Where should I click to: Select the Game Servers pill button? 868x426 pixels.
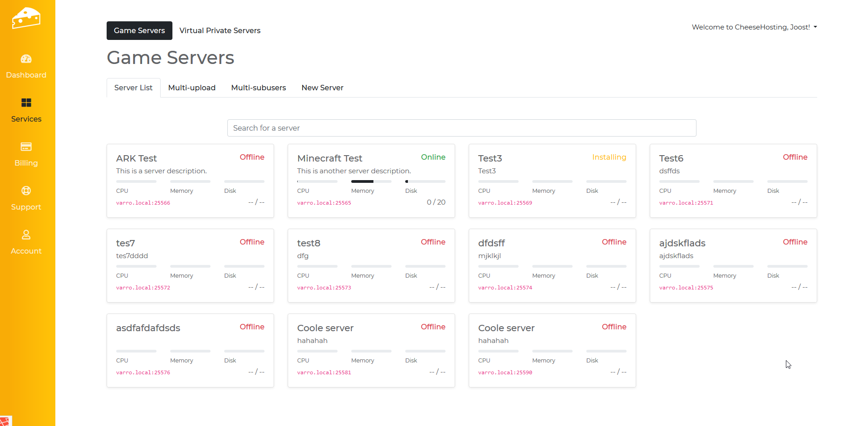[x=139, y=30]
